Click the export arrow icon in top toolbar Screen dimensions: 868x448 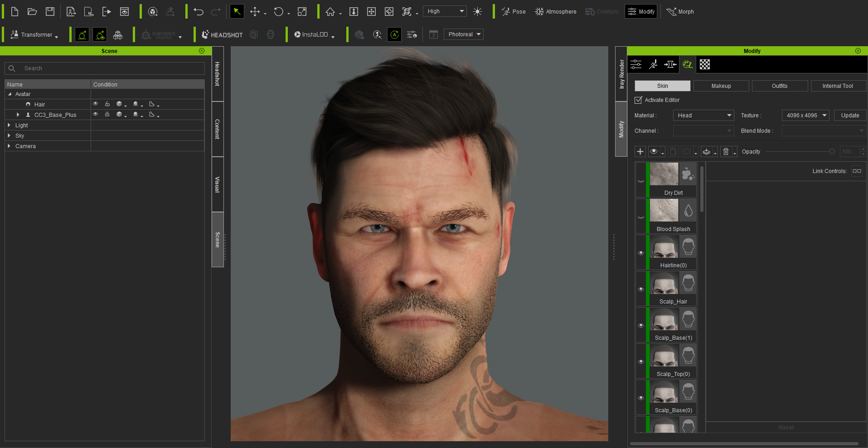[107, 12]
